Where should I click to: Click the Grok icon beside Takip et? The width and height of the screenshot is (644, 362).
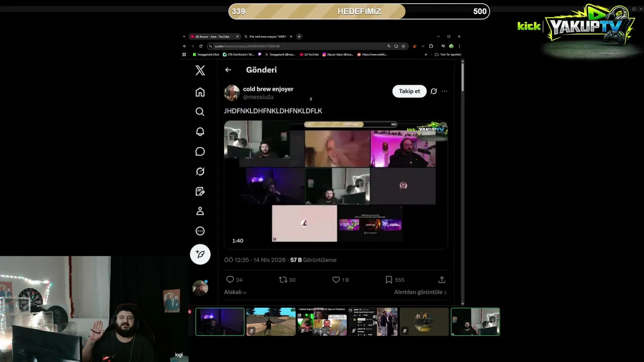click(434, 91)
